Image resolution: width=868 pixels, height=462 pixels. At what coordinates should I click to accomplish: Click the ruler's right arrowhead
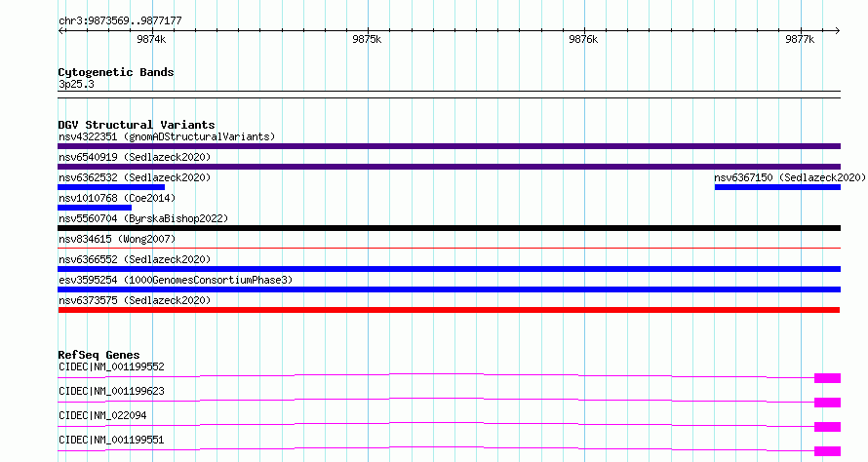coord(837,30)
